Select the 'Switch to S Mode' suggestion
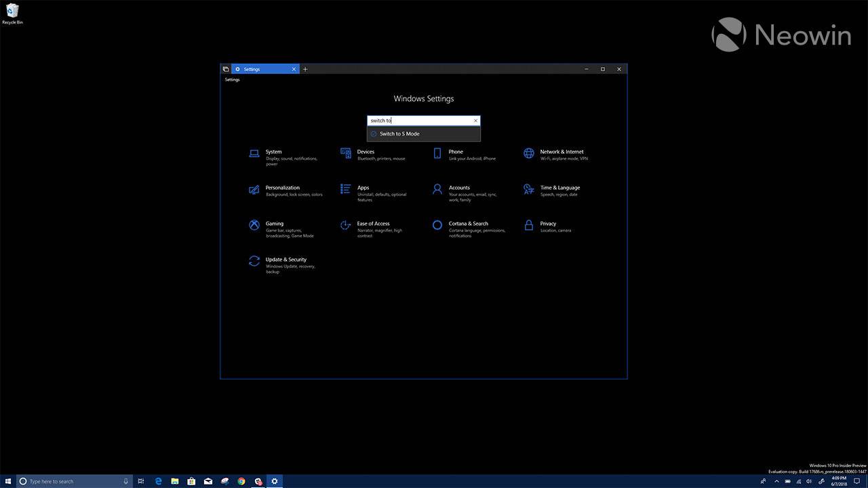The height and width of the screenshot is (488, 868). tap(424, 134)
